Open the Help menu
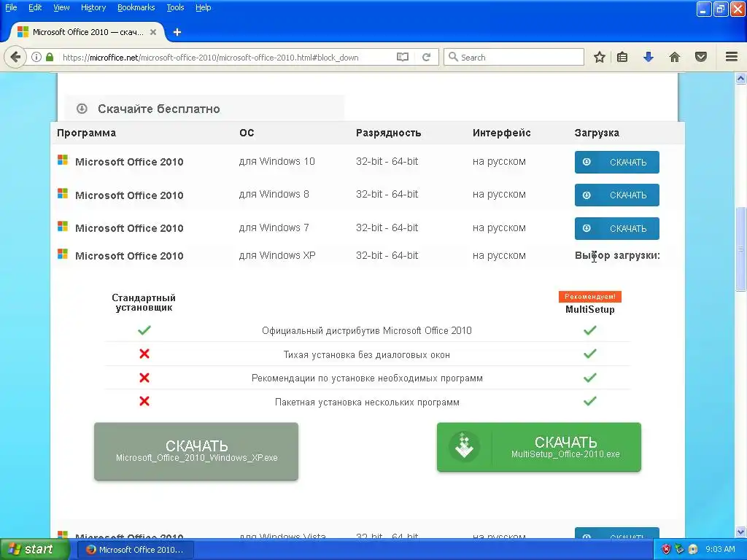Viewport: 747px width, 560px height. coord(204,7)
